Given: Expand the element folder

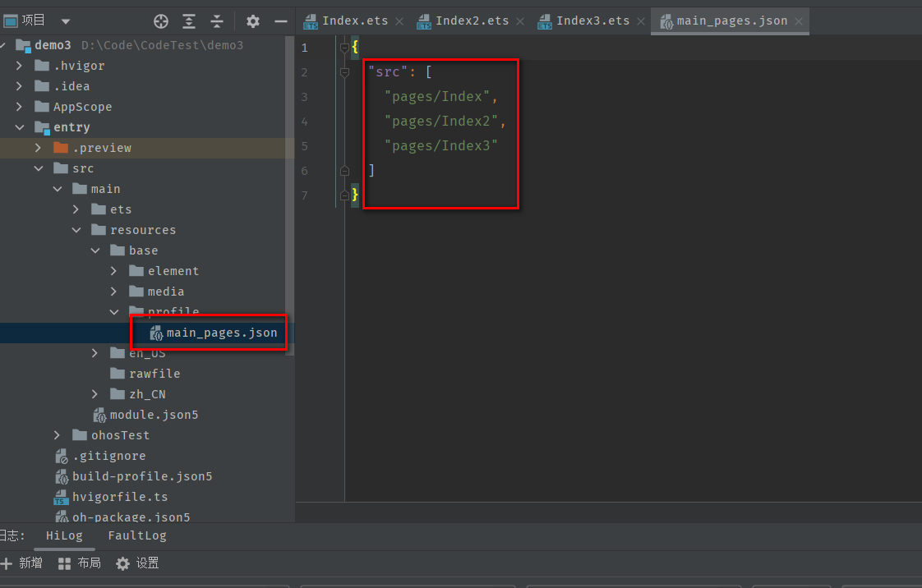Looking at the screenshot, I should 113,271.
